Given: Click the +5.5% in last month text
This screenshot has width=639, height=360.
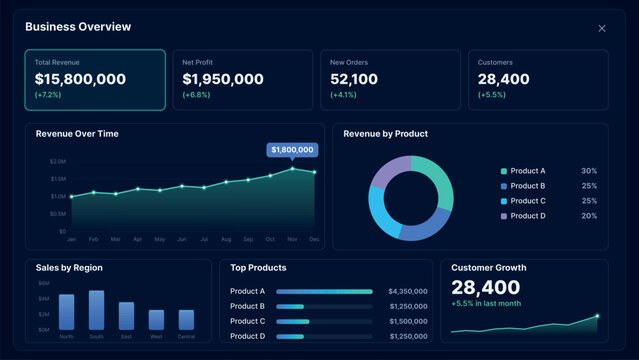Looking at the screenshot, I should pyautogui.click(x=486, y=304).
